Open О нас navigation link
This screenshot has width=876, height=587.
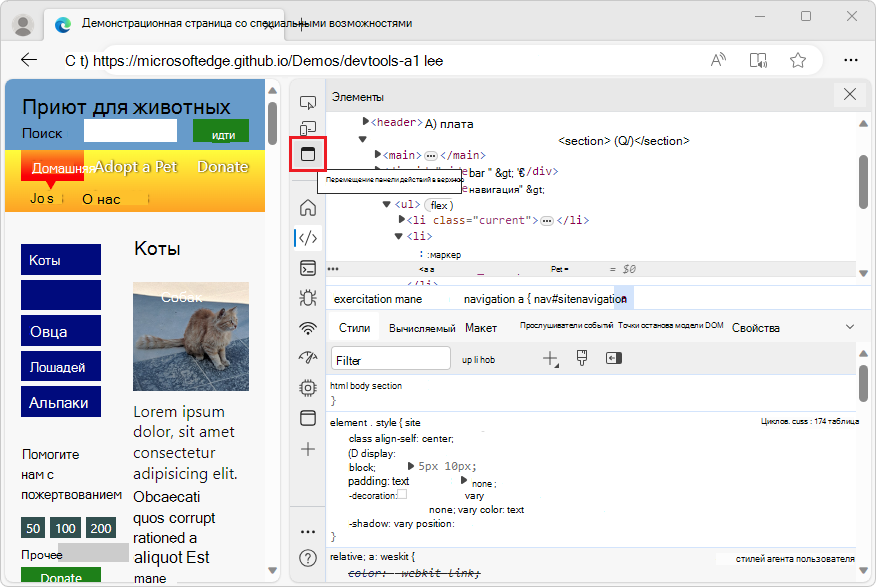101,199
